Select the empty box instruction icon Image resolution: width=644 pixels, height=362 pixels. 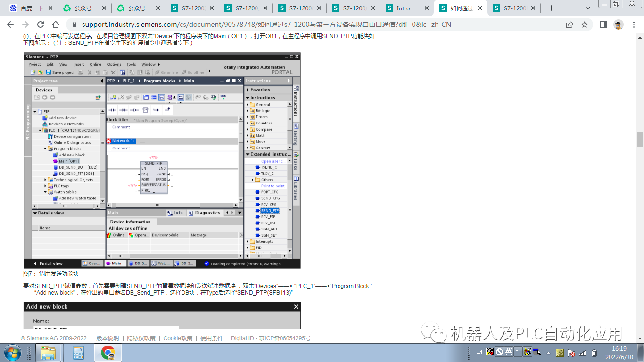coord(145,110)
